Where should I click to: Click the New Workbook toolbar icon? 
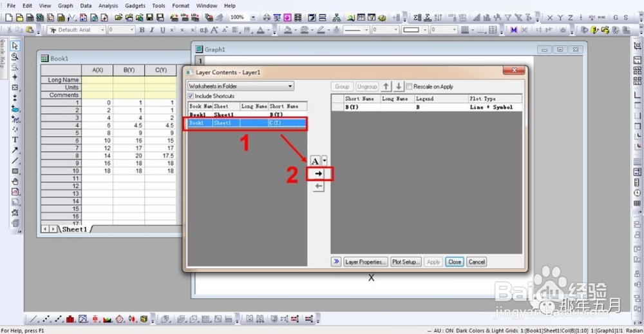[x=30, y=17]
